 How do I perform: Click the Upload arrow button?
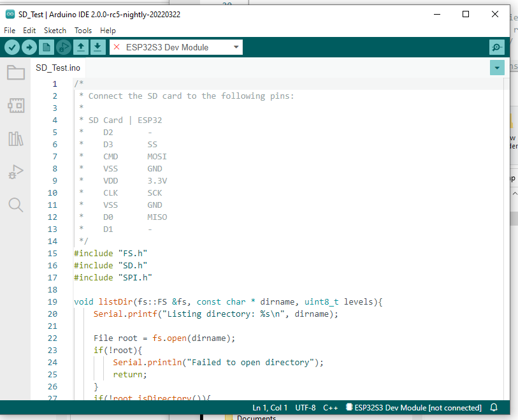(29, 47)
